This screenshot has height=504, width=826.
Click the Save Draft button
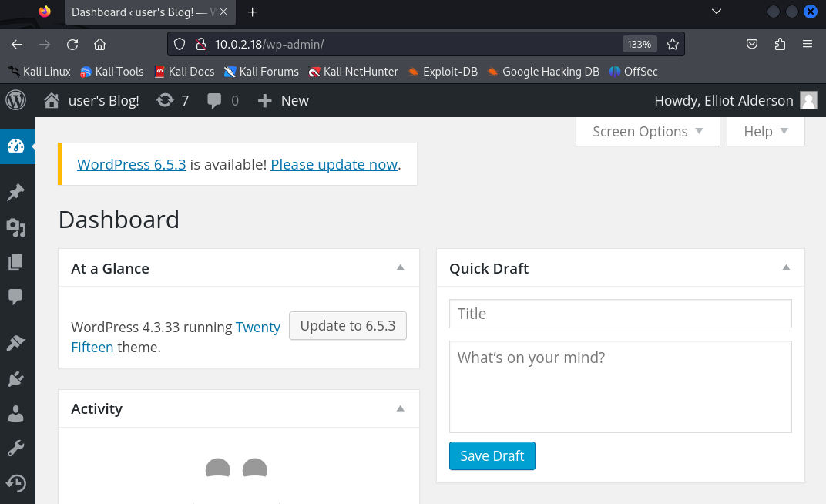(x=492, y=456)
